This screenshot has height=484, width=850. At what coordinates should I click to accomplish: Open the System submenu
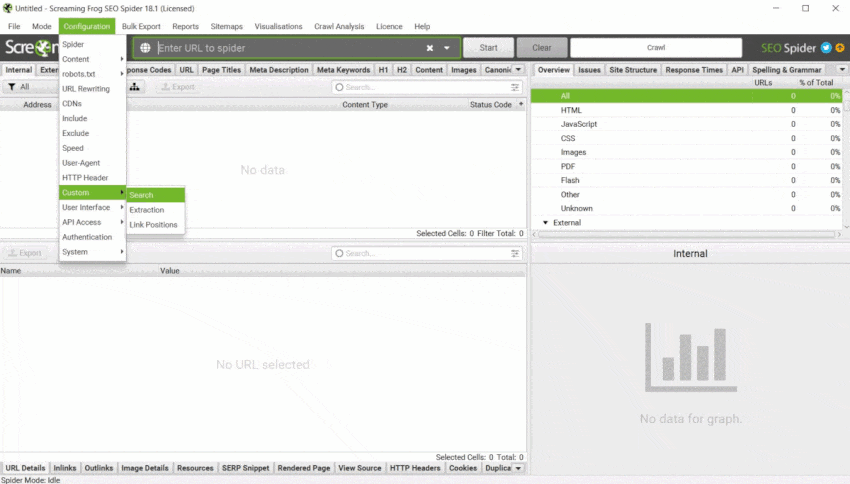93,252
